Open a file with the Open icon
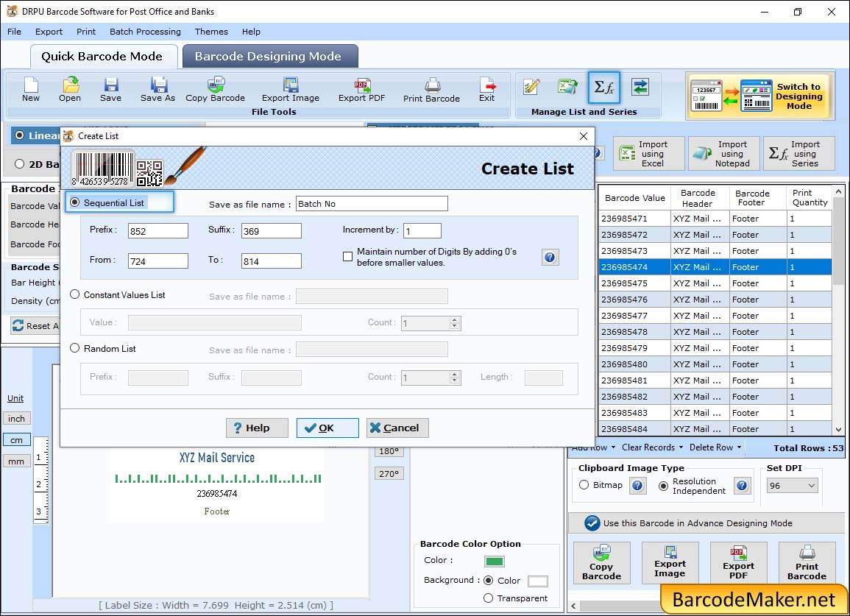This screenshot has height=616, width=850. (x=70, y=89)
